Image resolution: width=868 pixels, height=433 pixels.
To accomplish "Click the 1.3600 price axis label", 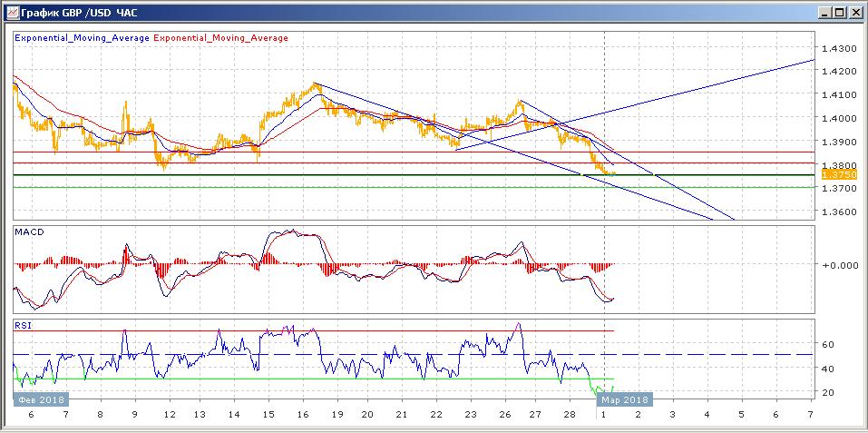I will 837,212.
